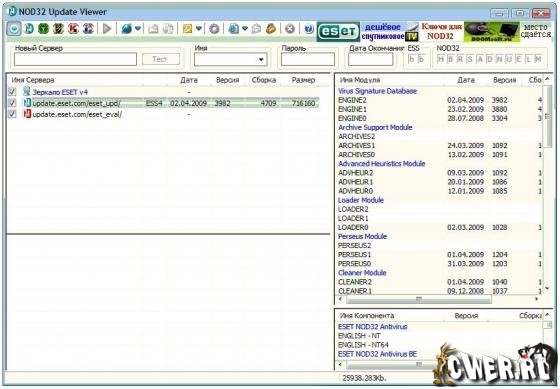Viewport: 560px width, 389px height.
Task: Click the red K Kaspersky toolbar icon
Action: [73, 29]
